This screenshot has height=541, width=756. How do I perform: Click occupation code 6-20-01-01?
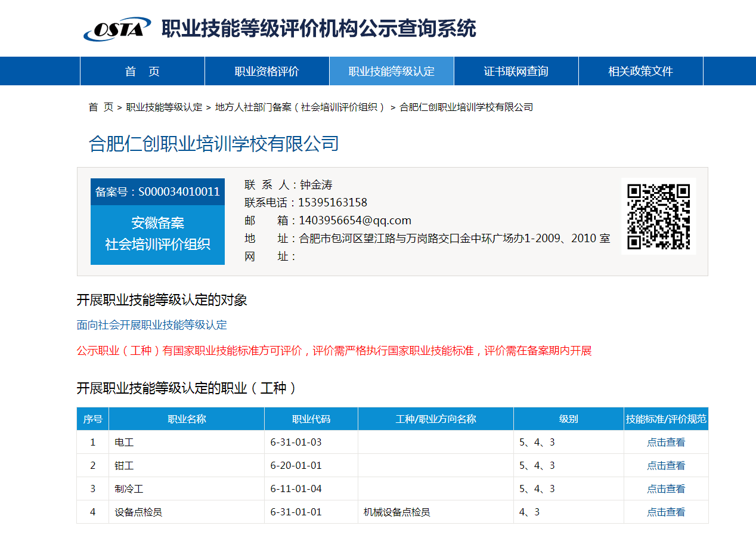[x=296, y=466]
